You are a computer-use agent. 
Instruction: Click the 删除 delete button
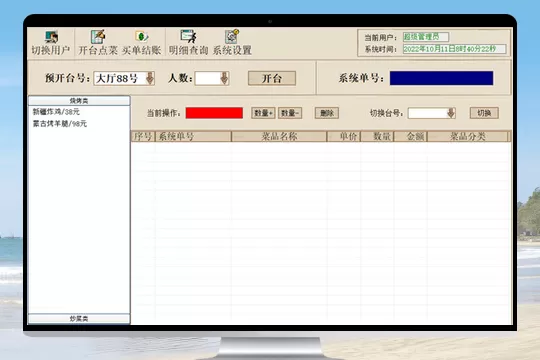point(327,113)
